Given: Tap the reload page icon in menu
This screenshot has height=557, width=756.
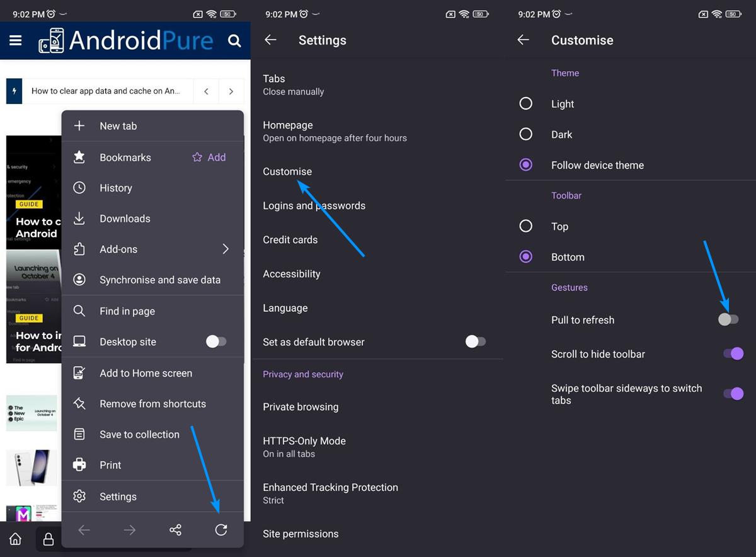Looking at the screenshot, I should click(x=220, y=530).
